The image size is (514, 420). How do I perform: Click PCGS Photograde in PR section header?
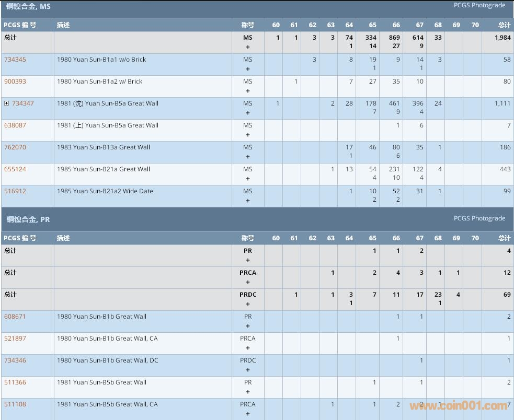click(479, 218)
